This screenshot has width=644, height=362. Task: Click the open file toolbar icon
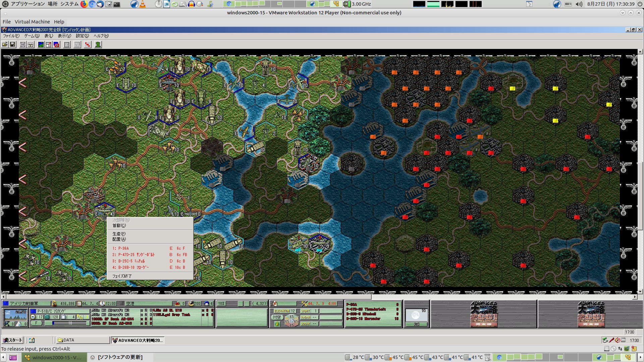5,45
